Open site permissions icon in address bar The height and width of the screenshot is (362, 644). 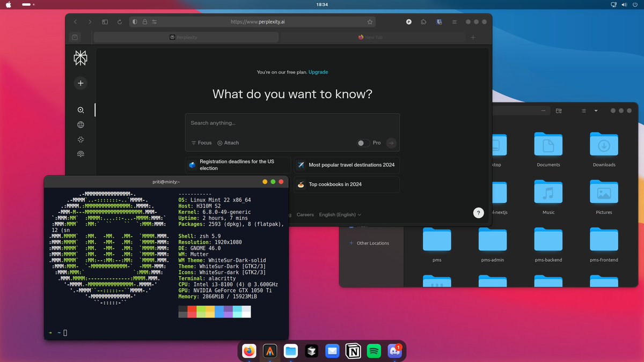[154, 22]
